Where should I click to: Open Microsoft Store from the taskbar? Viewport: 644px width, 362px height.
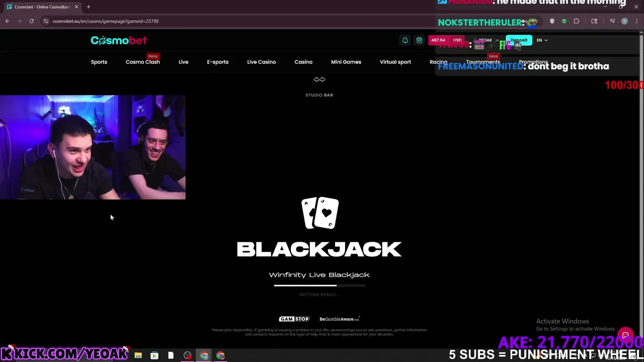(154, 355)
